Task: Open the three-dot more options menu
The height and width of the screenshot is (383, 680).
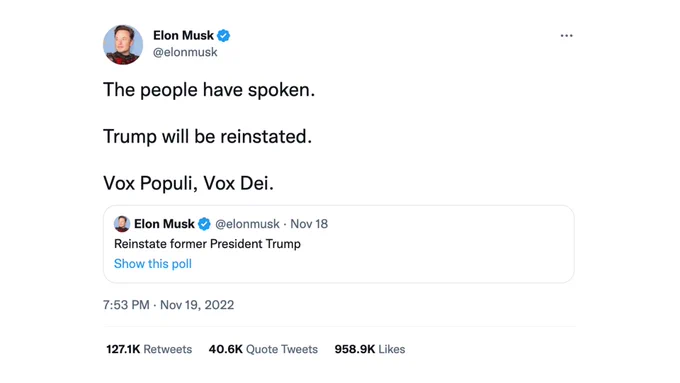Action: 566,36
